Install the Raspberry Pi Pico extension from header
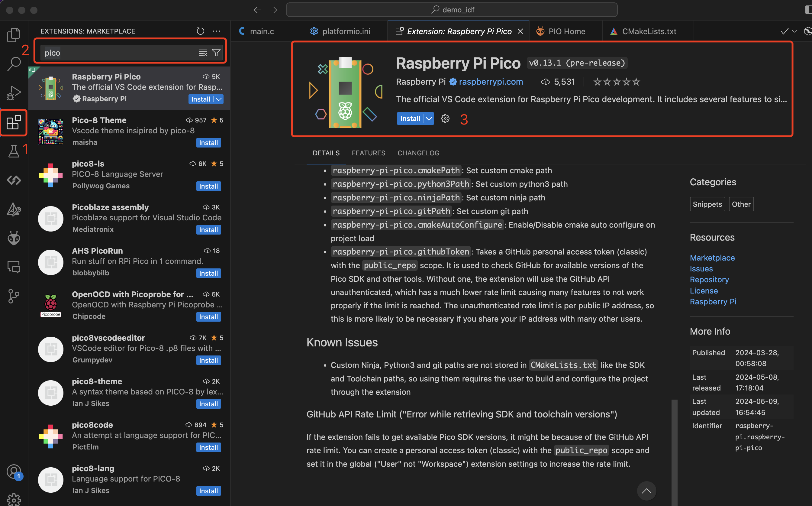The image size is (812, 506). point(410,118)
